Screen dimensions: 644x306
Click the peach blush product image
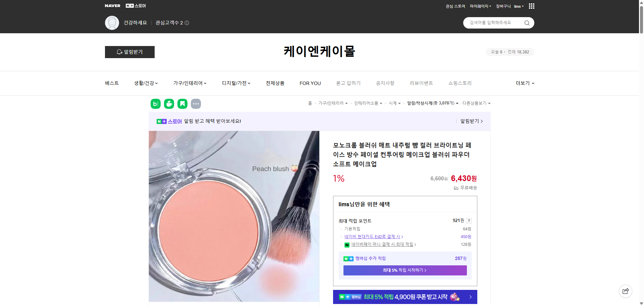pyautogui.click(x=234, y=216)
